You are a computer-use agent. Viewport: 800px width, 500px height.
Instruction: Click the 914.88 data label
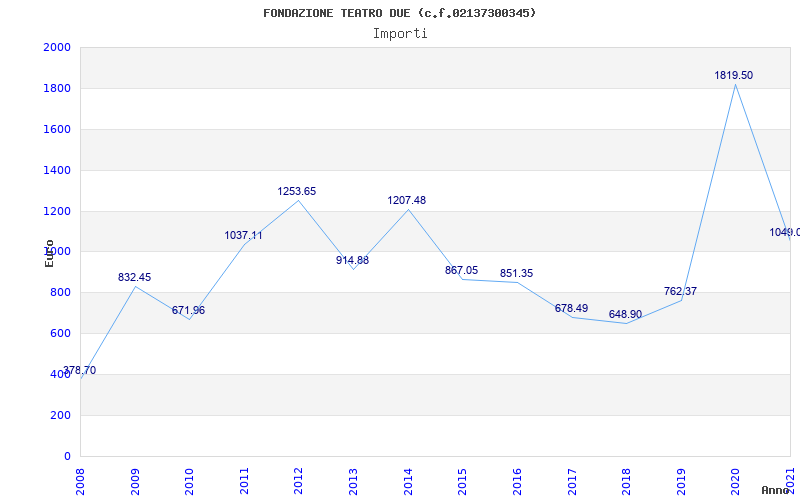(x=352, y=260)
